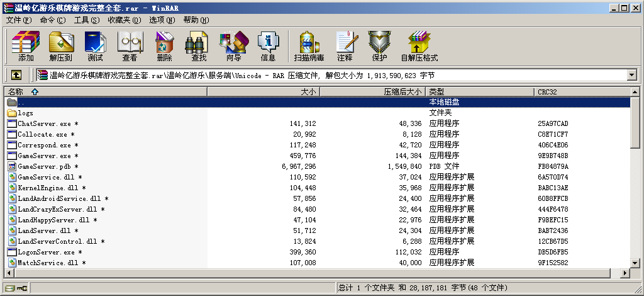Click the 添加 (Add) toolbar icon
The width and height of the screenshot is (644, 296).
coord(26,47)
